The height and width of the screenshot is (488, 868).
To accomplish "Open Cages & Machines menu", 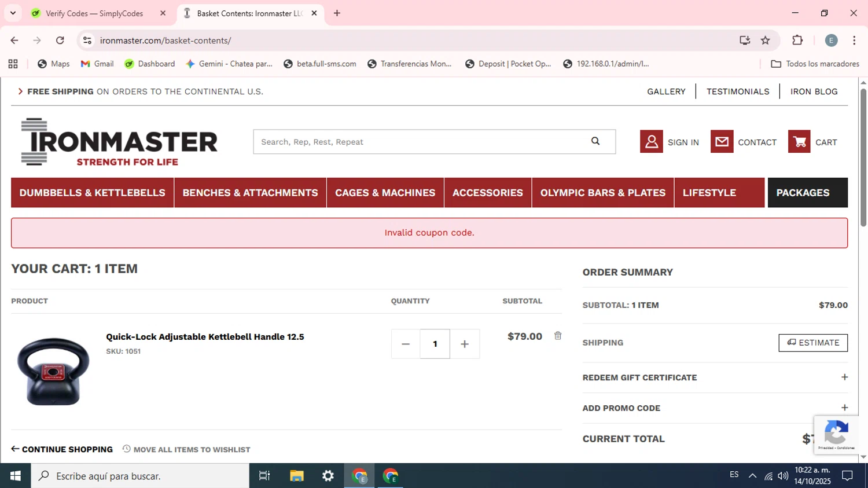I will pyautogui.click(x=385, y=193).
